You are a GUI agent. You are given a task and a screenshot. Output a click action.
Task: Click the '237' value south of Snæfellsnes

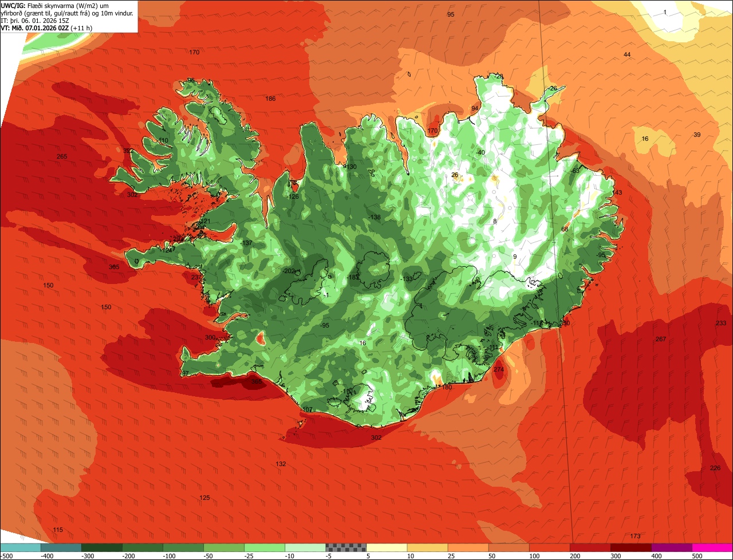click(x=196, y=277)
